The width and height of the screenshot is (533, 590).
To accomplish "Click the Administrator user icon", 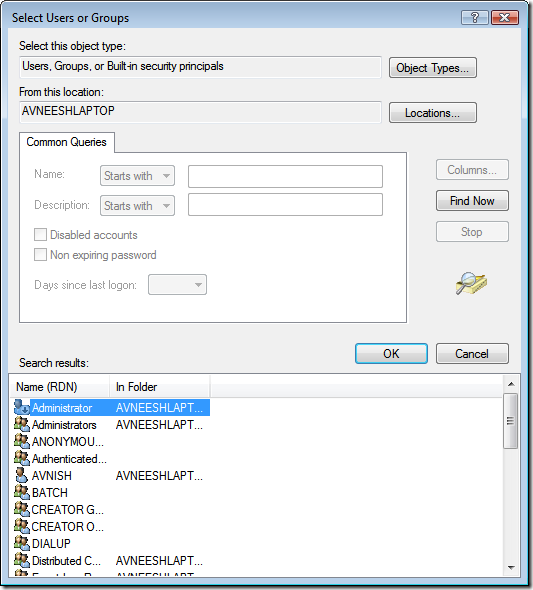I will [x=22, y=408].
